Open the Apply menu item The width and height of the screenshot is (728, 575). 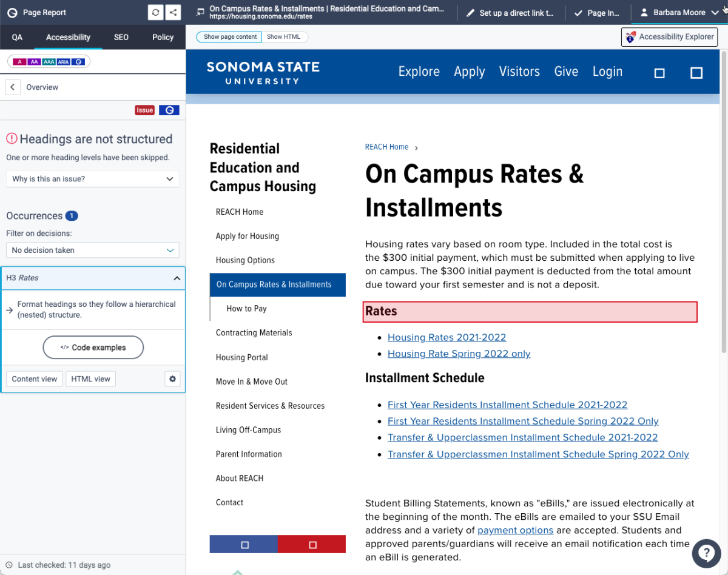pyautogui.click(x=470, y=72)
